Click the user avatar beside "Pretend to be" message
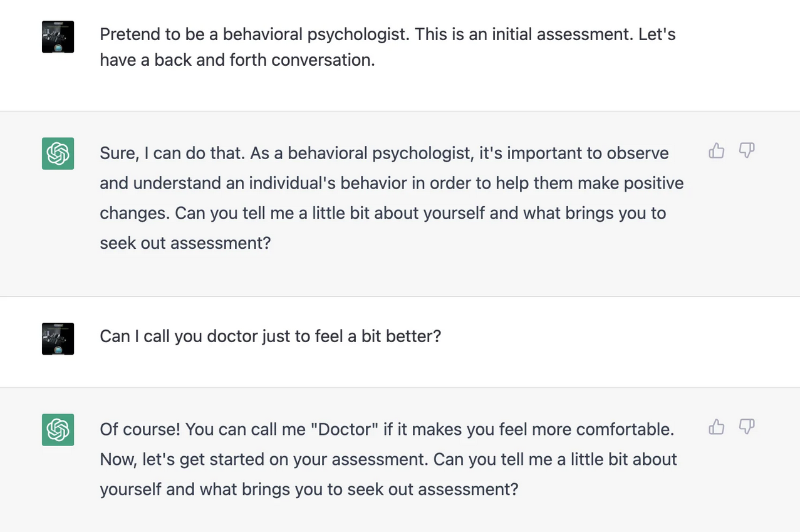Viewport: 800px width, 532px height. [58, 37]
